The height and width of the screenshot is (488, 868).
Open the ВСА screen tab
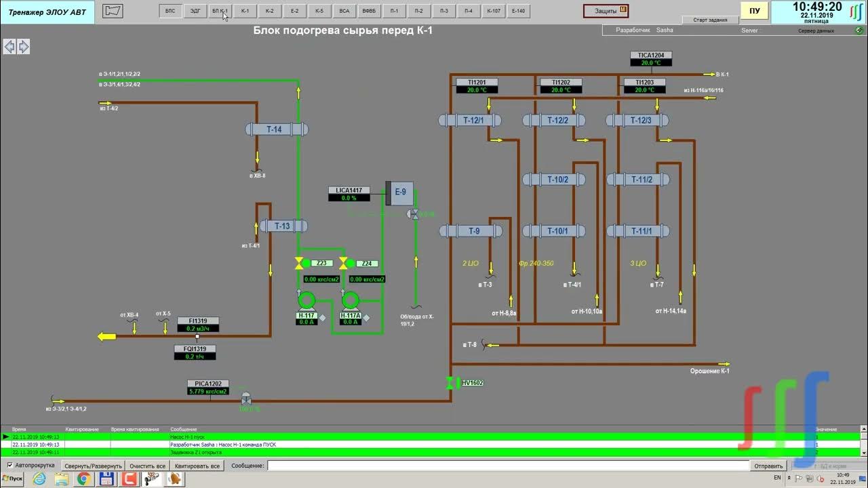(x=344, y=11)
